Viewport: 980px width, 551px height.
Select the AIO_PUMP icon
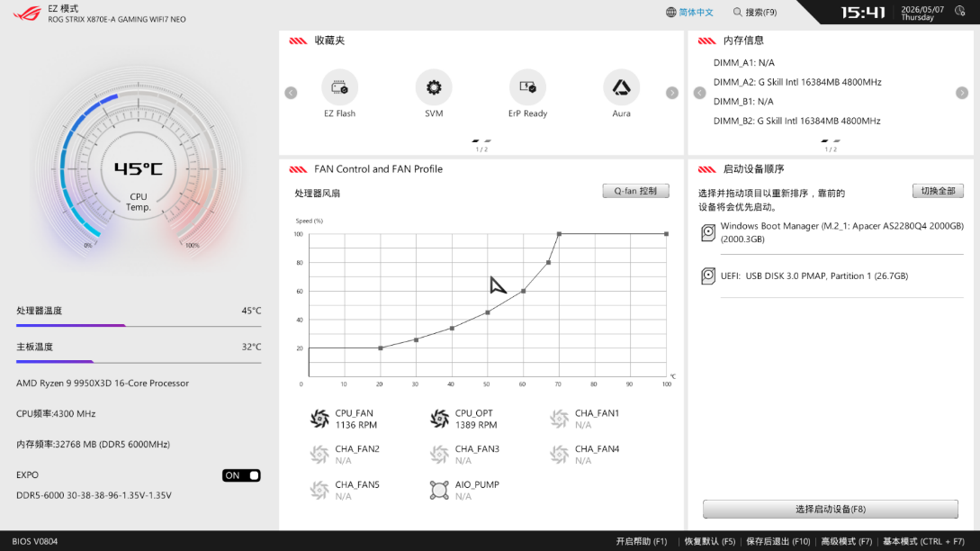439,490
